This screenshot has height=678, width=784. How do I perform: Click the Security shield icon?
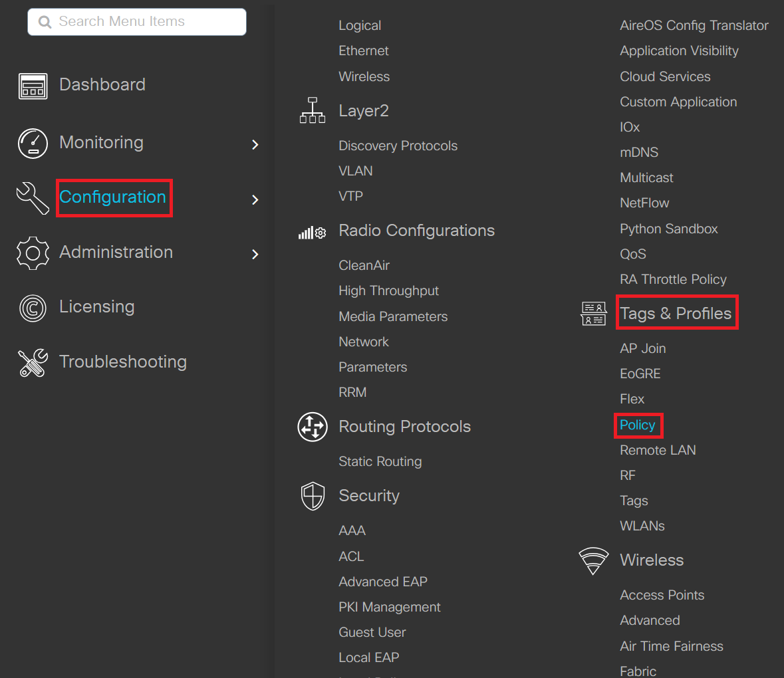pos(313,496)
